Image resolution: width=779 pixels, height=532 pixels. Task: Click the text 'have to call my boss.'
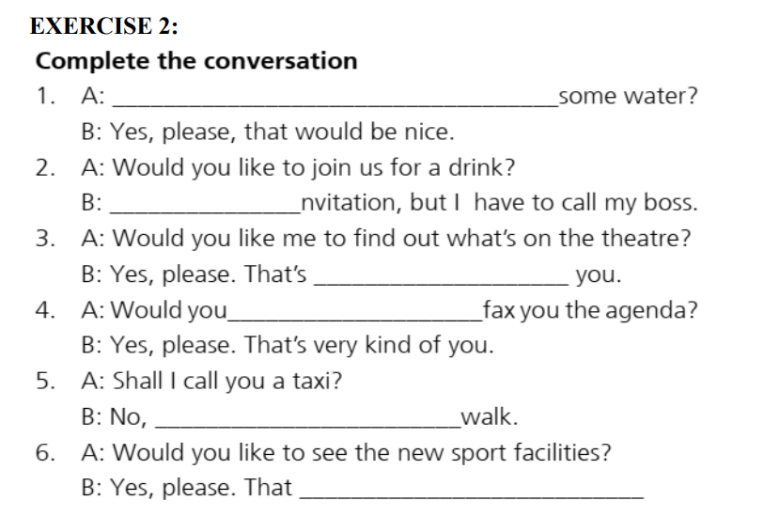click(x=585, y=202)
